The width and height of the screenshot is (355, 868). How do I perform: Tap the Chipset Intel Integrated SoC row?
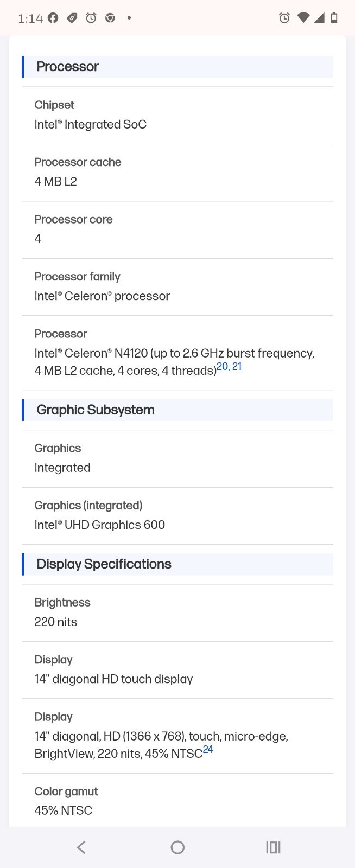click(177, 115)
